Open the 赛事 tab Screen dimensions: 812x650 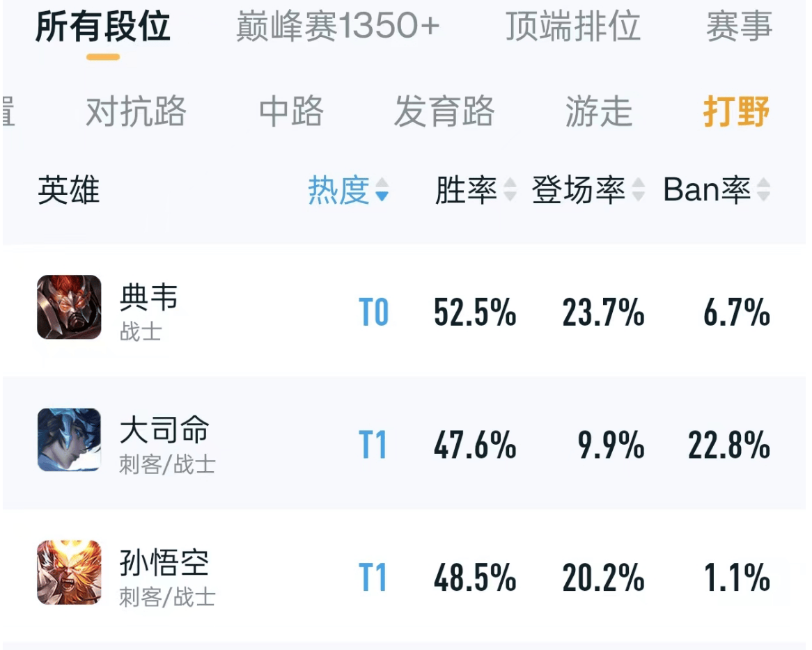(739, 26)
